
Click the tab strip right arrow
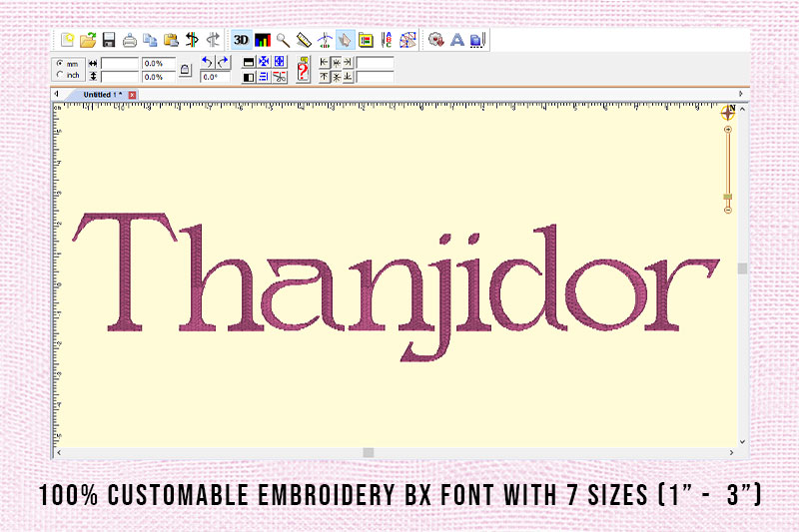741,94
